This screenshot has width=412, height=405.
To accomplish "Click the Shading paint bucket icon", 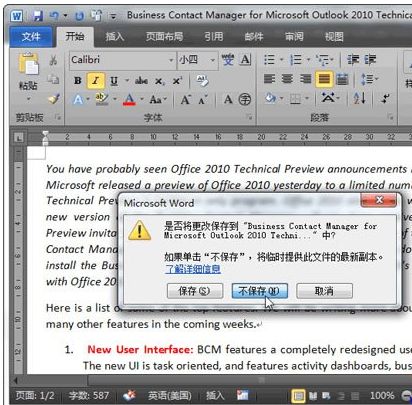I will point(270,98).
